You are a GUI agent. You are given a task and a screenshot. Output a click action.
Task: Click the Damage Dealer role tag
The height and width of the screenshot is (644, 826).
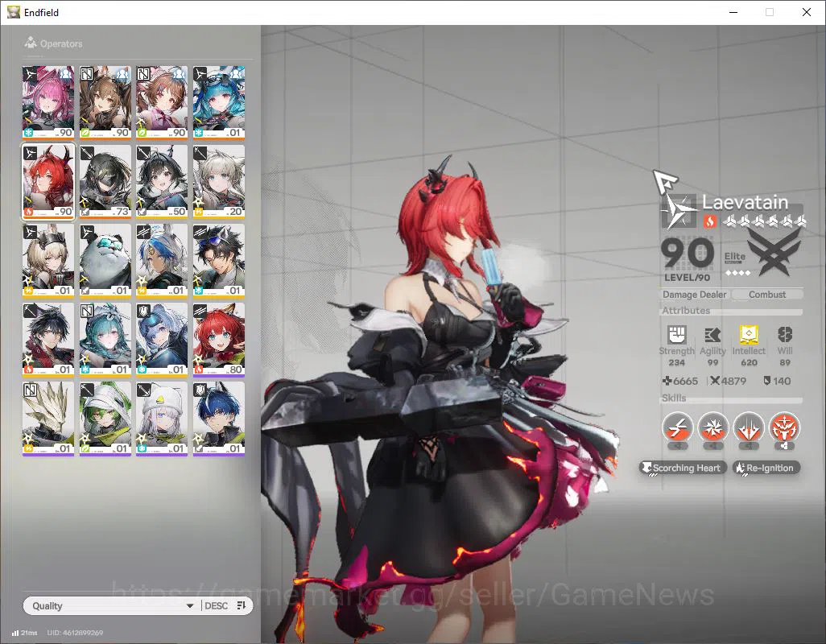tap(694, 295)
